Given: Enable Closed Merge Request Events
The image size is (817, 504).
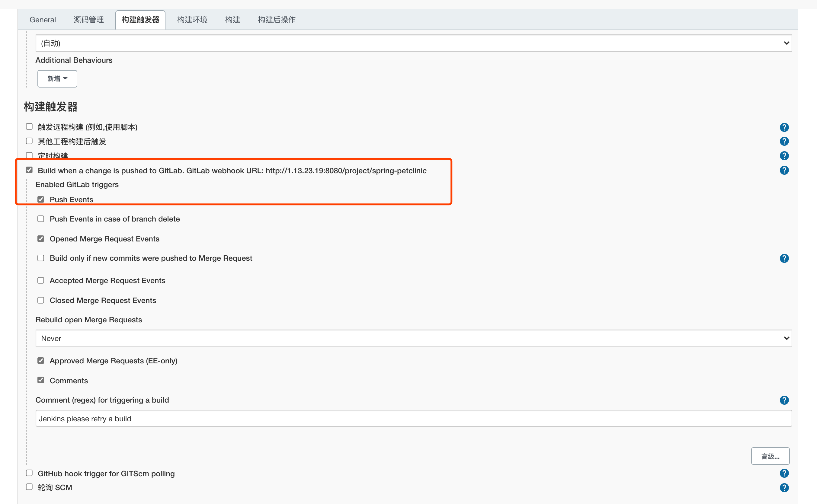Looking at the screenshot, I should pyautogui.click(x=41, y=300).
